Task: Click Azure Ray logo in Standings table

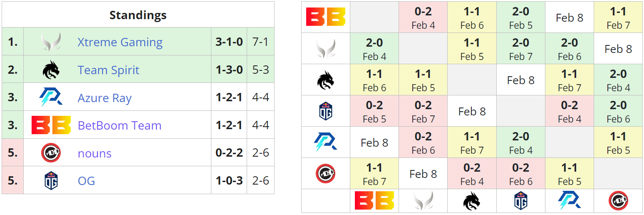Action: click(x=51, y=97)
